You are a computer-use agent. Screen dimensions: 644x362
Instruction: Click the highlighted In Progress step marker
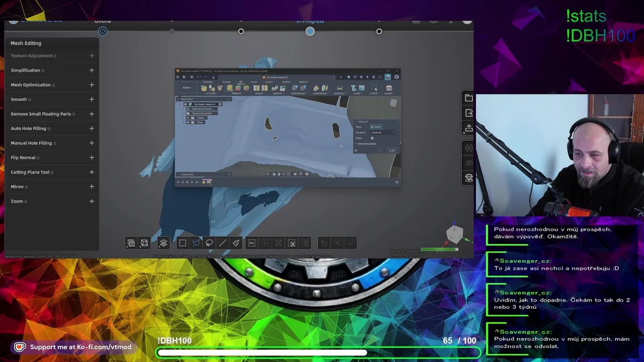pos(310,32)
